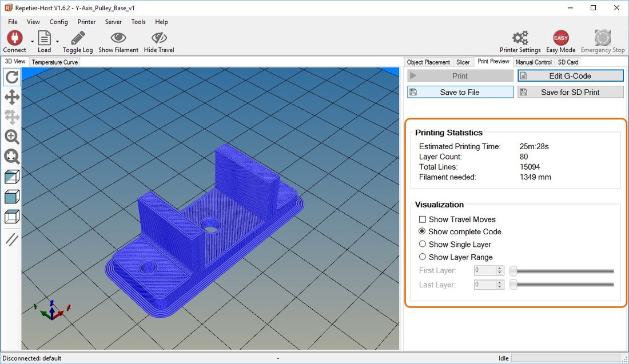The image size is (629, 364).
Task: Open the Tools menu
Action: pos(138,22)
